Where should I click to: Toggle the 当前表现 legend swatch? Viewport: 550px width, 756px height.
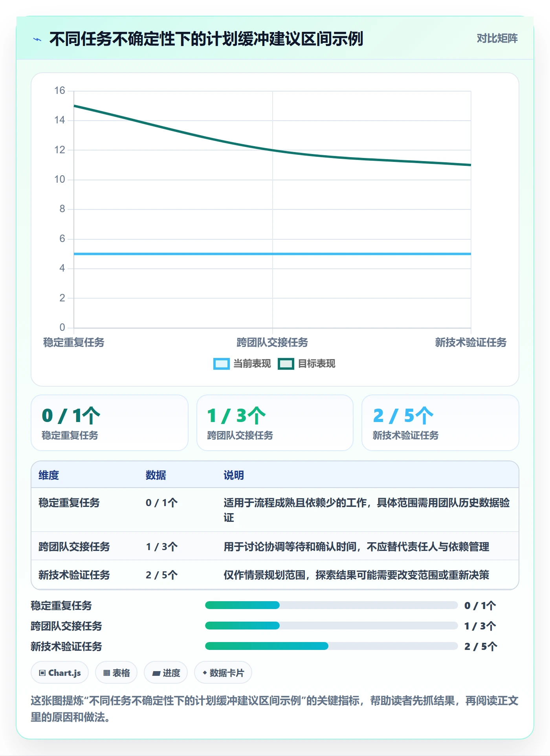[221, 364]
